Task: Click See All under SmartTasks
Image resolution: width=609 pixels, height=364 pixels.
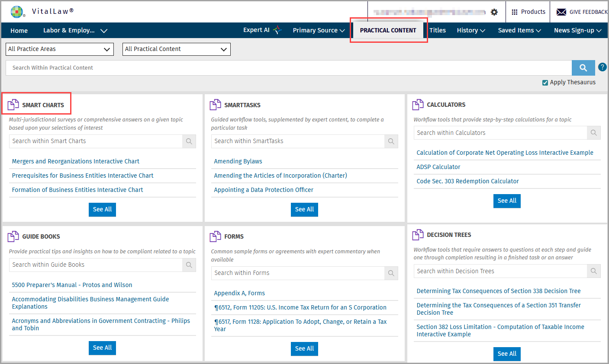Action: click(305, 210)
